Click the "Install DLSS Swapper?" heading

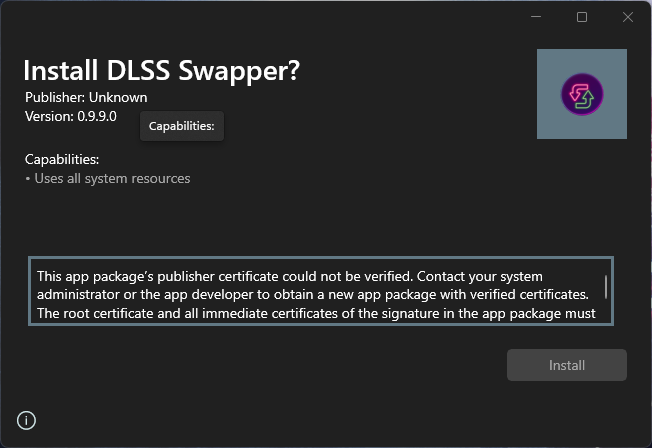(x=161, y=70)
